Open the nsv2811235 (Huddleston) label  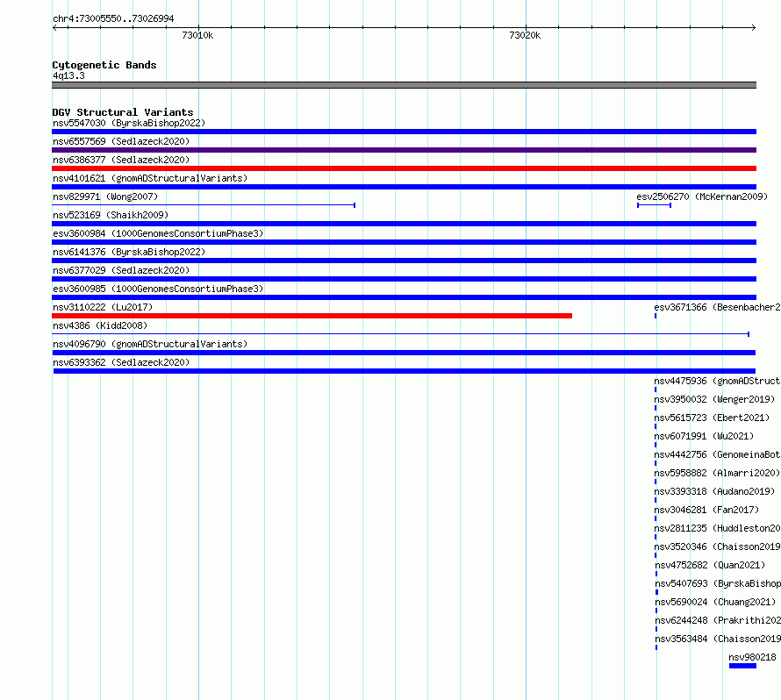click(717, 528)
